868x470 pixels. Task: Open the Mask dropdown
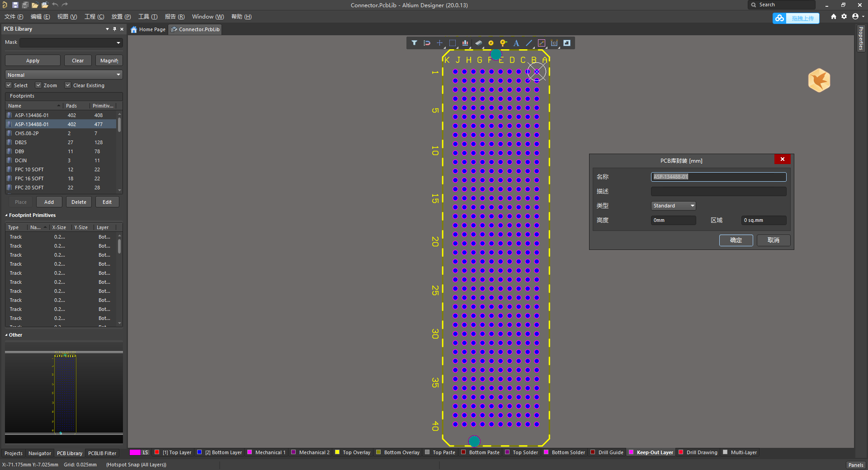click(x=118, y=43)
